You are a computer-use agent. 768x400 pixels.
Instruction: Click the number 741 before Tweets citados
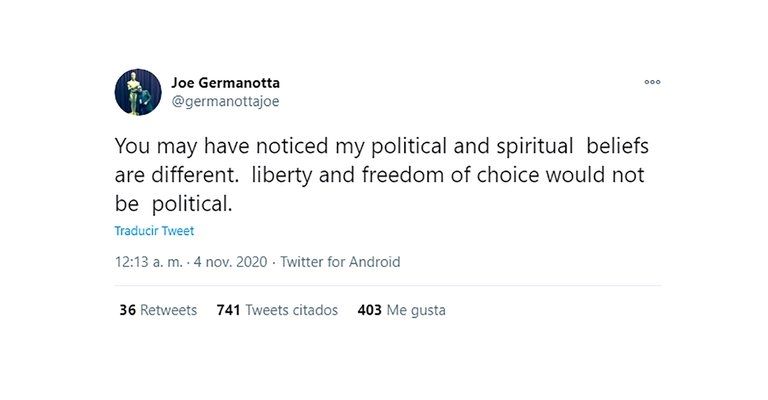coord(228,310)
